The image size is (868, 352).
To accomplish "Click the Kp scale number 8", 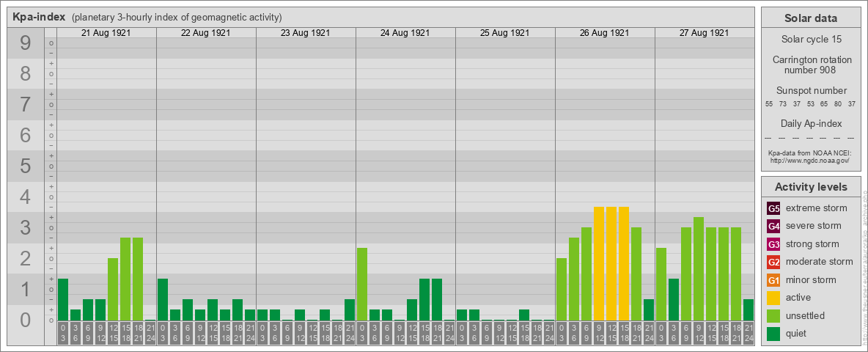I will tap(26, 73).
